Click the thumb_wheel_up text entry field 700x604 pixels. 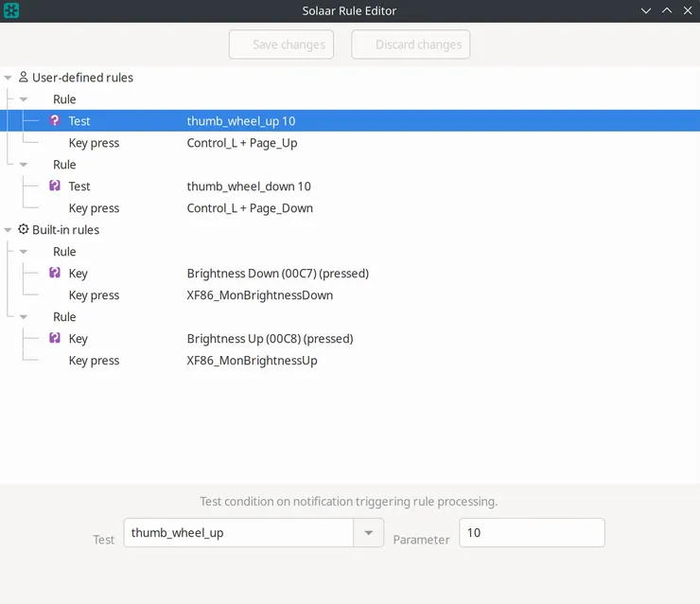[238, 532]
